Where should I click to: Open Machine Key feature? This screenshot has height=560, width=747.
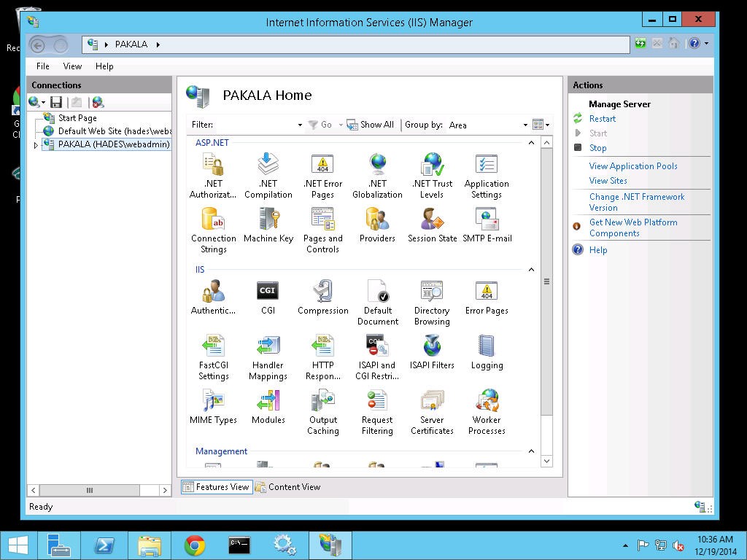click(268, 225)
